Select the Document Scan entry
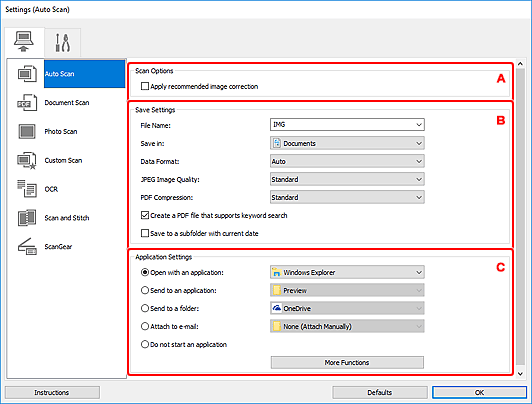532x404 pixels. click(x=67, y=102)
